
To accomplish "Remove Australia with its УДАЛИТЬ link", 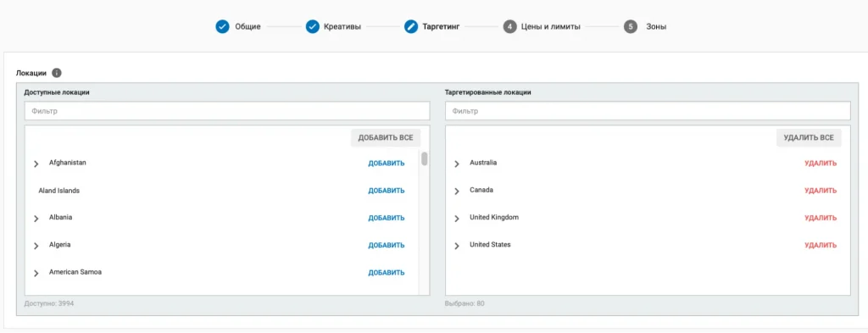I will [821, 164].
